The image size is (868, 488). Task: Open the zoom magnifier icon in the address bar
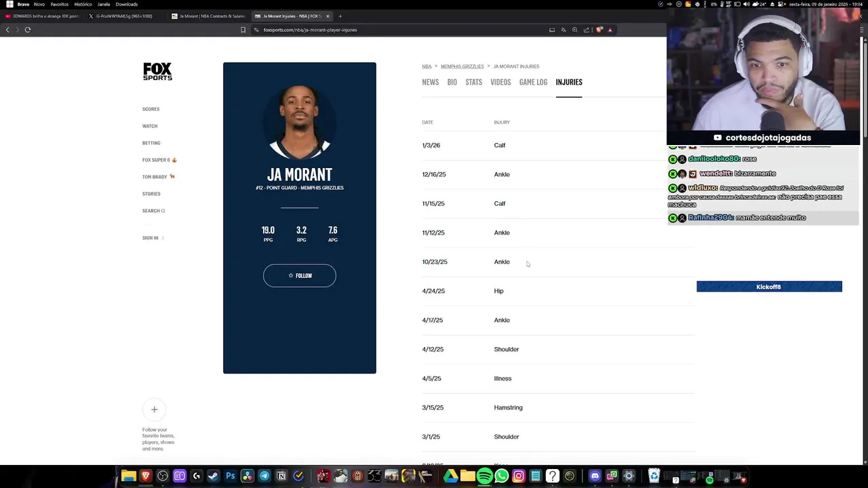coord(575,30)
